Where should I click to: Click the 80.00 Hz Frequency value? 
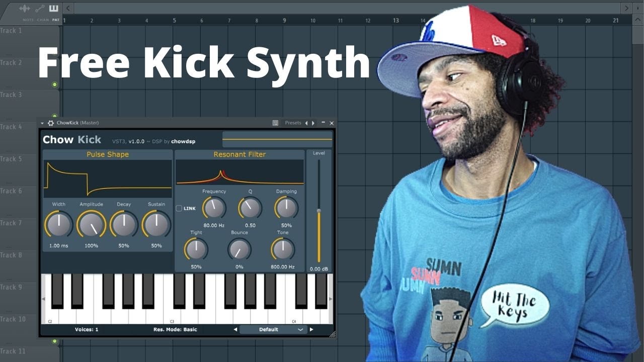(214, 225)
